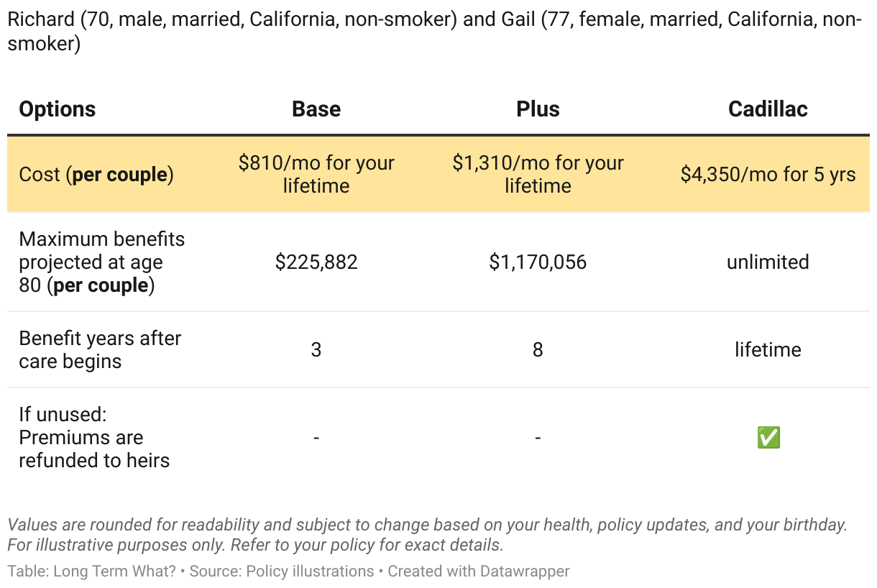Click the Cost per couple row label
Image resolution: width=877 pixels, height=588 pixels.
[96, 175]
